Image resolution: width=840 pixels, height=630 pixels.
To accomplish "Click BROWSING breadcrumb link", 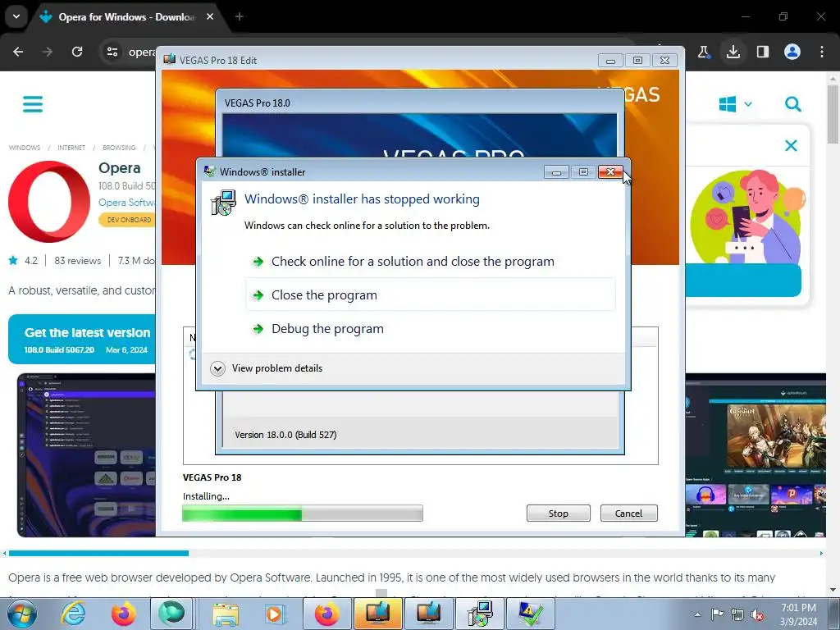I will 119,148.
